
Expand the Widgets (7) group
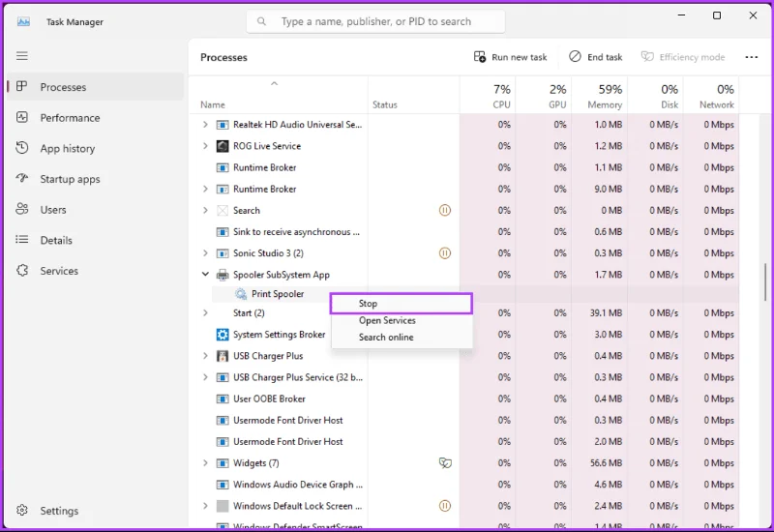[x=205, y=463]
